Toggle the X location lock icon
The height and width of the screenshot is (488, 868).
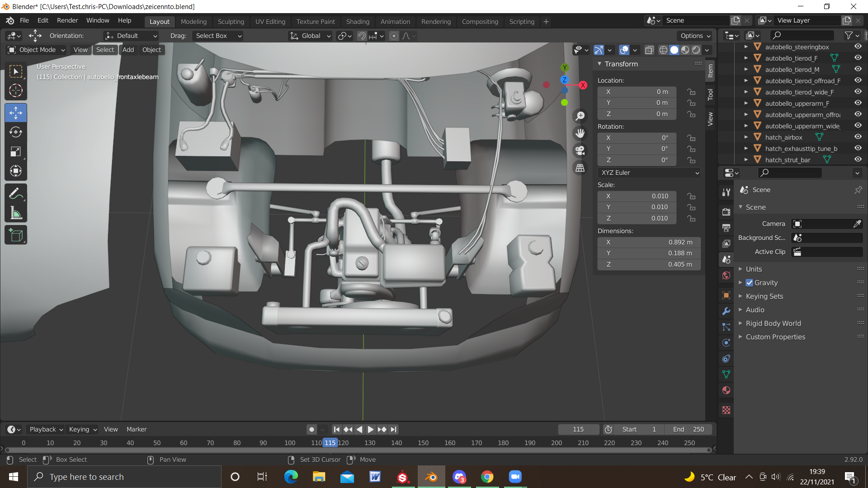tap(691, 92)
